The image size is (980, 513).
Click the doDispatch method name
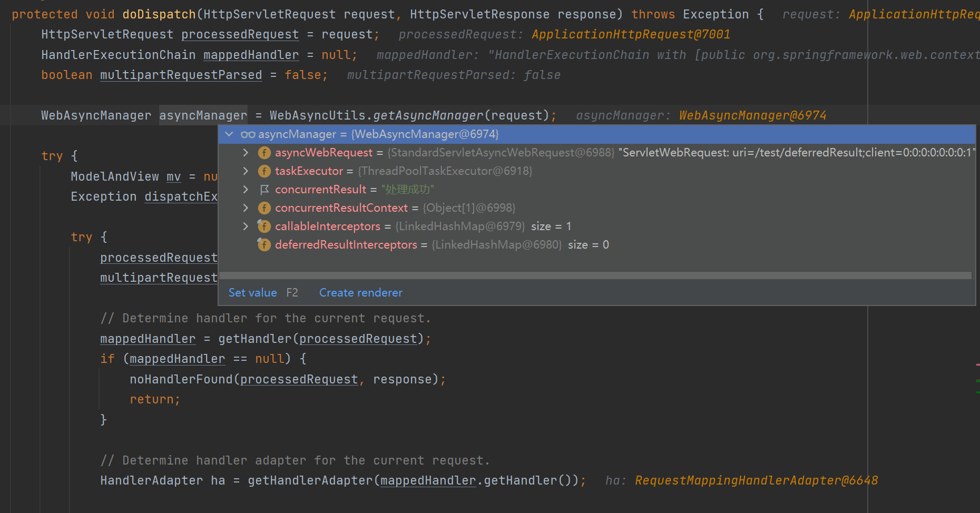pyautogui.click(x=159, y=14)
